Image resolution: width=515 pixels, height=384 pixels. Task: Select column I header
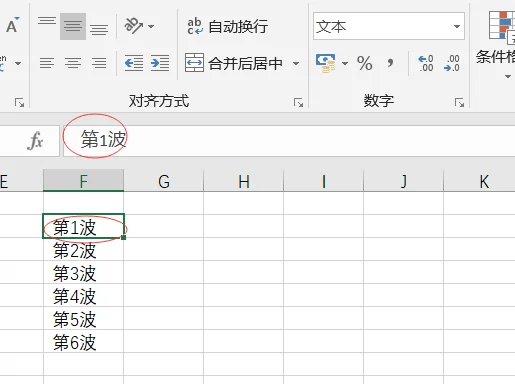coord(324,180)
